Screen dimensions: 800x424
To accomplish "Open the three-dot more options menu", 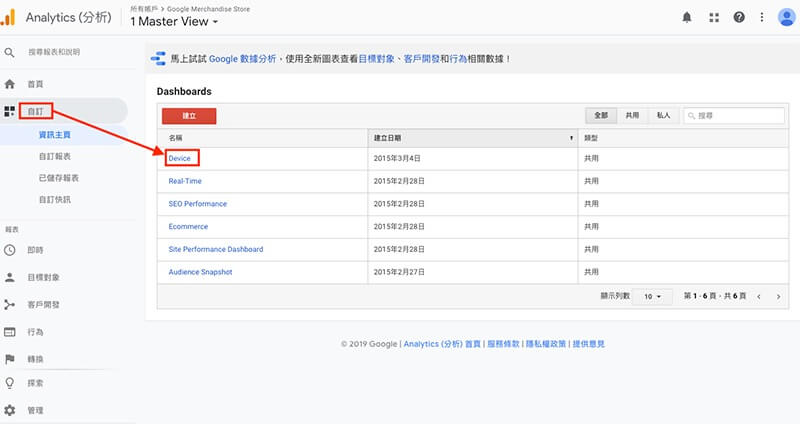I will [762, 17].
